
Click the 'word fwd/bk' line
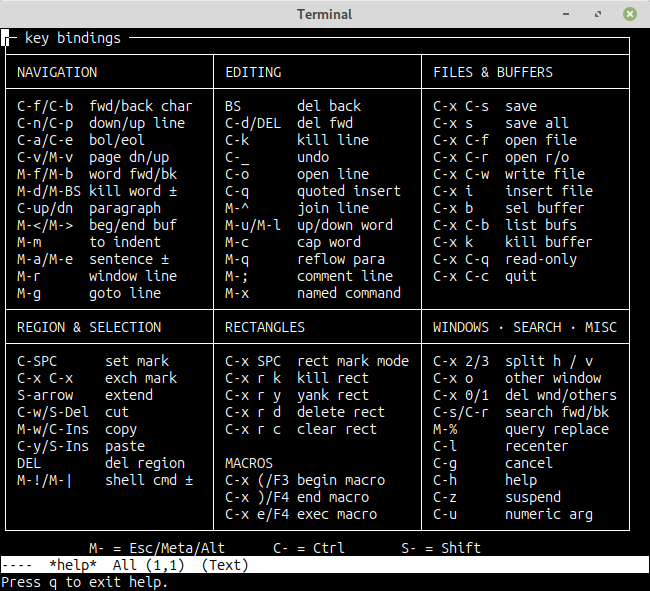pyautogui.click(x=97, y=174)
